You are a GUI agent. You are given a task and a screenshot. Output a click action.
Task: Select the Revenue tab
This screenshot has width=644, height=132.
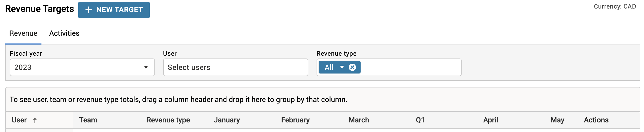click(23, 33)
